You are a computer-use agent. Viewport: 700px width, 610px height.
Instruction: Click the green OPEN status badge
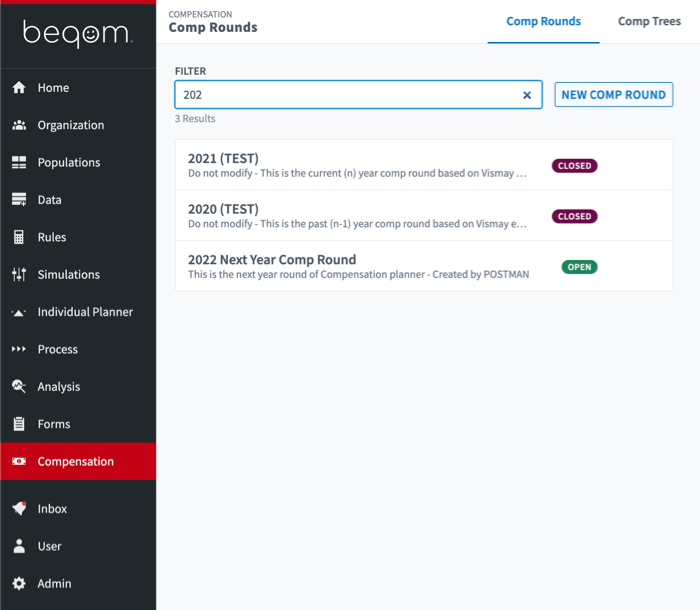579,267
